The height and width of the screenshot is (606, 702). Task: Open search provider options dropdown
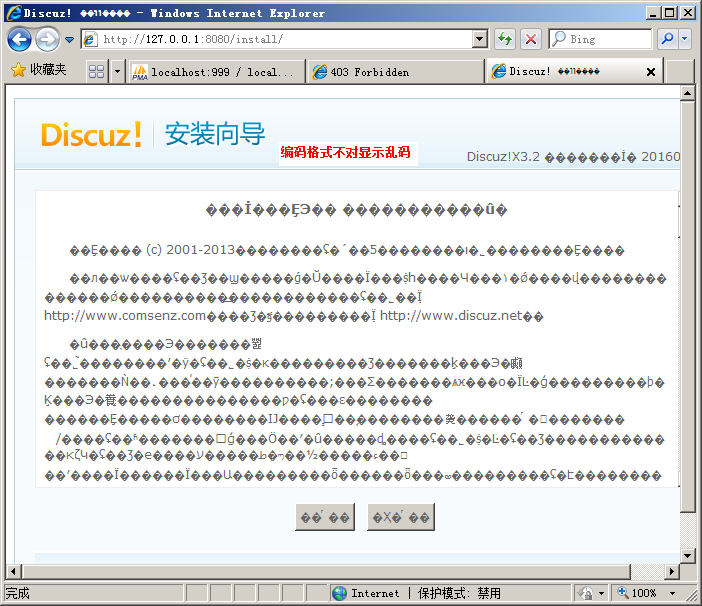click(x=685, y=39)
